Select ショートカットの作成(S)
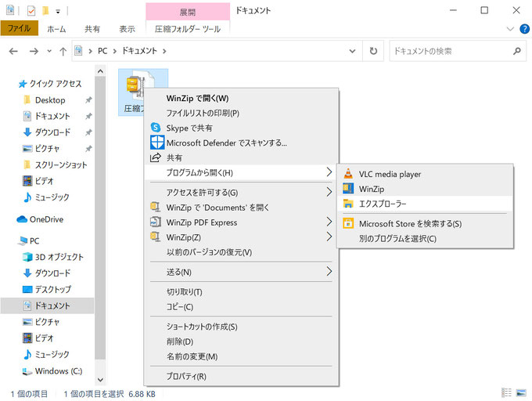The width and height of the screenshot is (532, 401). pos(241,327)
